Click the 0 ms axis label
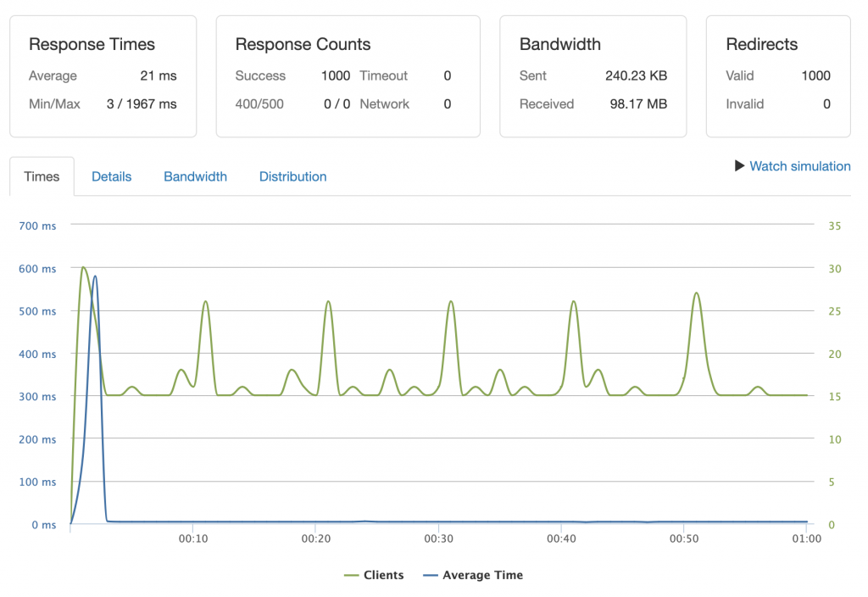 tap(44, 525)
